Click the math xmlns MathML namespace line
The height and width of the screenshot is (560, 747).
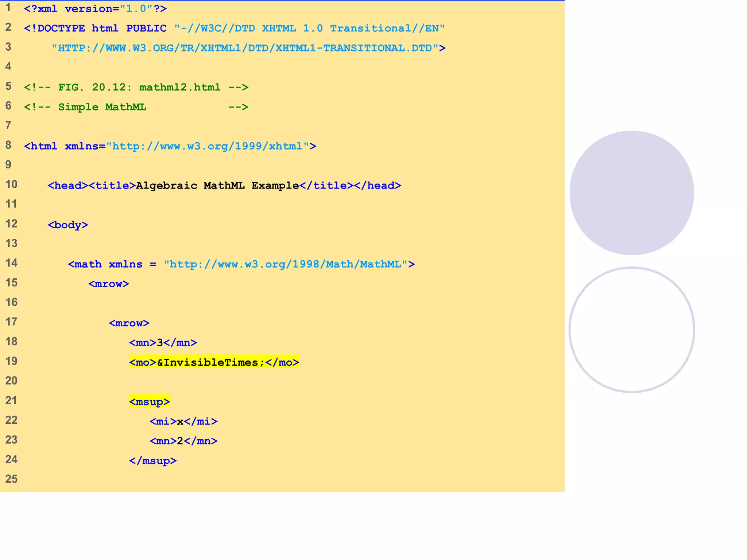pyautogui.click(x=241, y=264)
